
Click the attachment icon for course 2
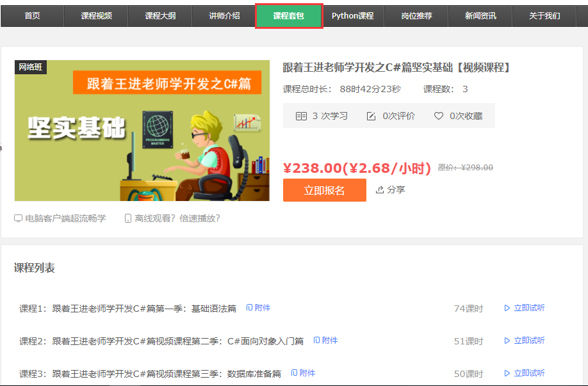[317, 341]
